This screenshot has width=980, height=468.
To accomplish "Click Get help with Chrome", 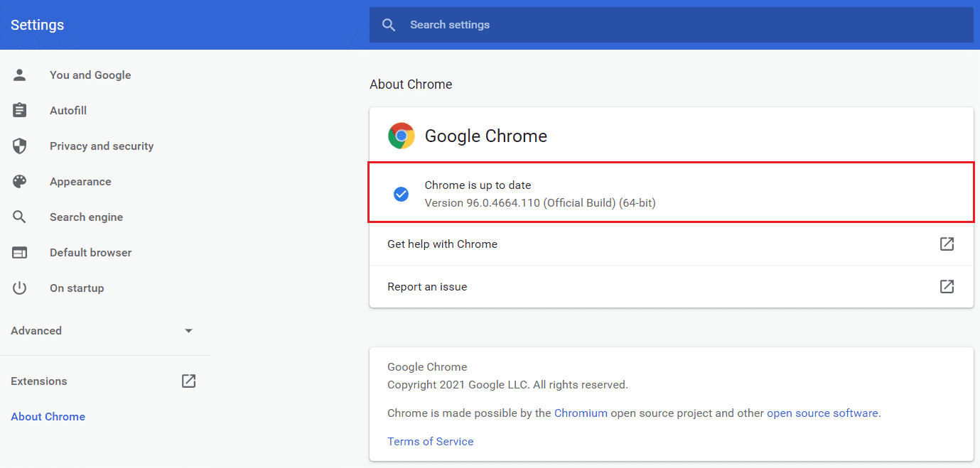I will [442, 244].
